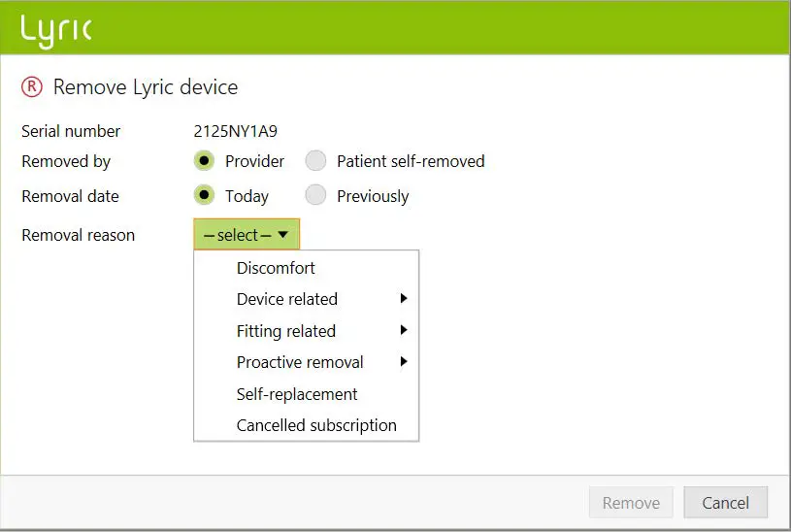
Task: Choose Today as the removal date
Action: (205, 195)
